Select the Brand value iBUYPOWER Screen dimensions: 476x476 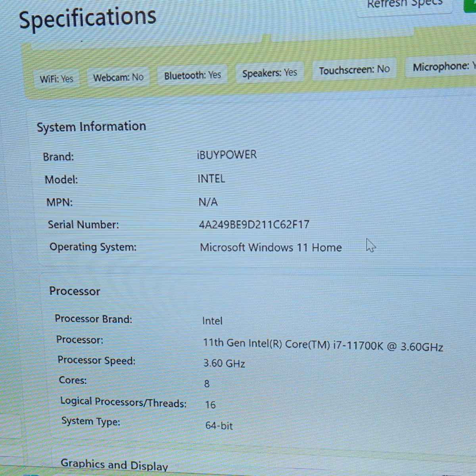[x=227, y=154]
